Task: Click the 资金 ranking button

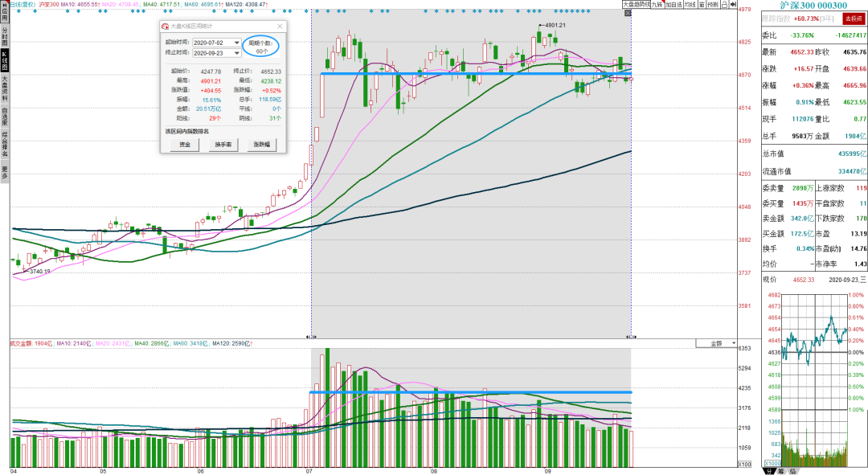Action: click(185, 145)
